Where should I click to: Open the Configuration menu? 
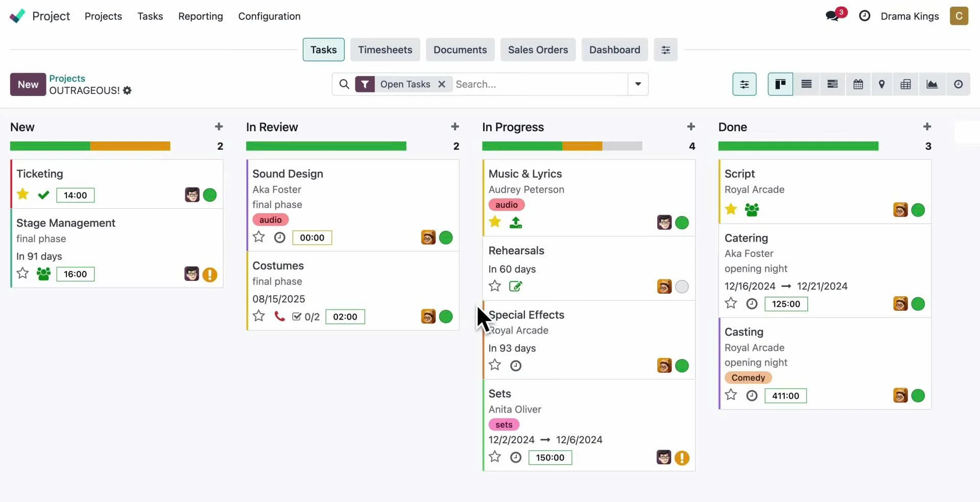coord(269,16)
